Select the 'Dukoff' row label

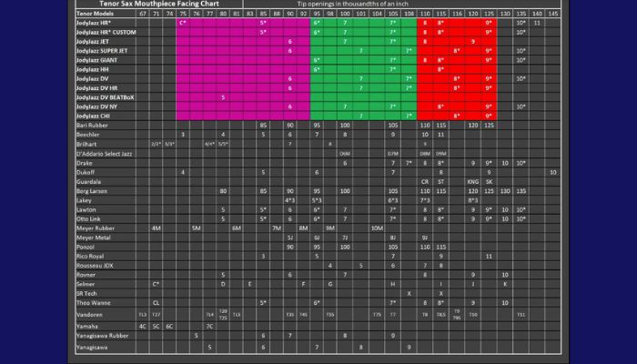86,172
